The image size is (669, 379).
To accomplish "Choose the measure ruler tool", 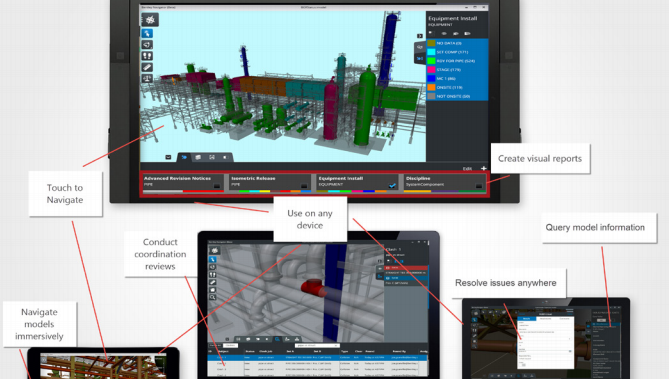I will tap(147, 67).
